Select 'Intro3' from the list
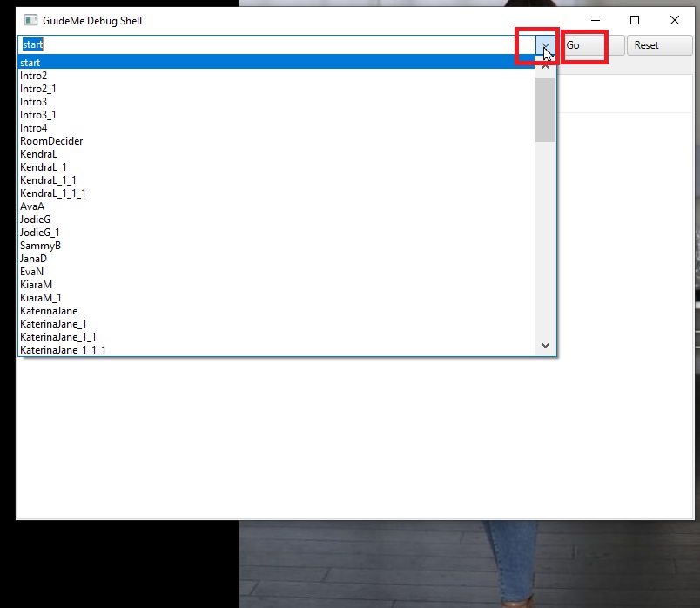The height and width of the screenshot is (608, 700). (x=277, y=102)
